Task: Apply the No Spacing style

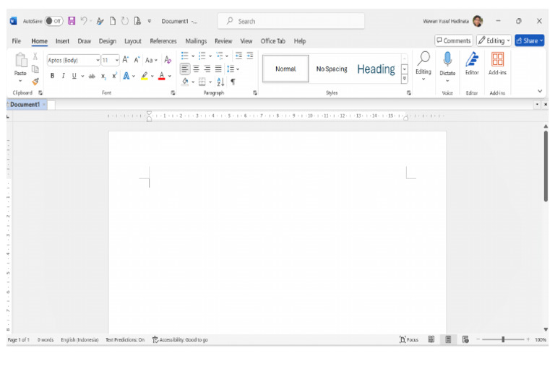Action: 332,69
